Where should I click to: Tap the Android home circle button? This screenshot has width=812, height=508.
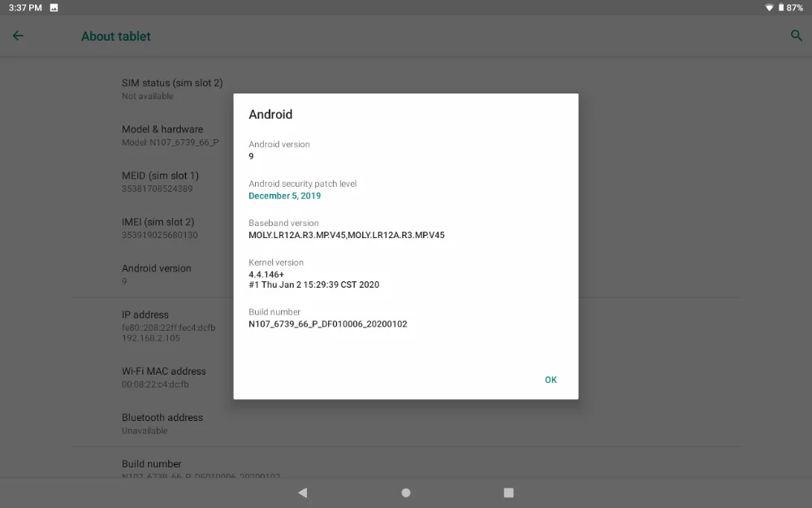click(x=406, y=493)
